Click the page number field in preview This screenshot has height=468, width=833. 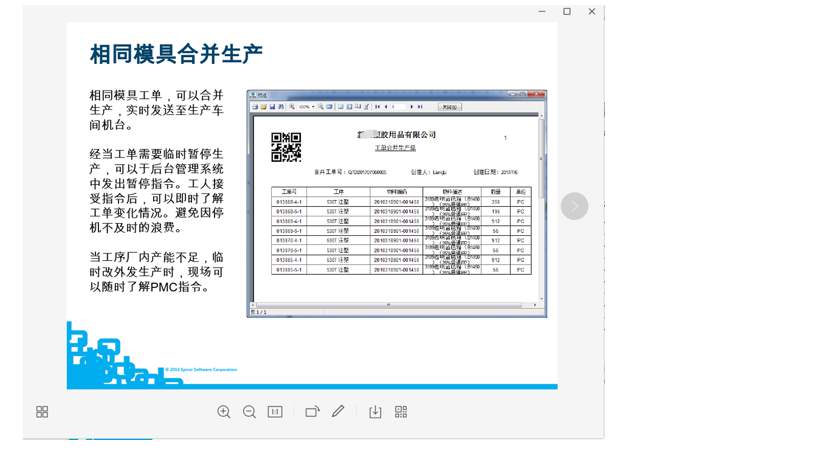[x=398, y=107]
